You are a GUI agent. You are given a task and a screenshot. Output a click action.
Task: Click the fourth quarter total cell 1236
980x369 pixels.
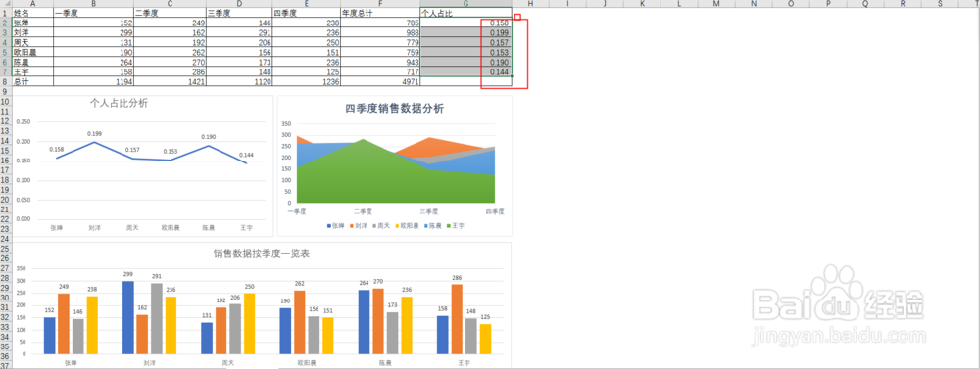(x=306, y=82)
